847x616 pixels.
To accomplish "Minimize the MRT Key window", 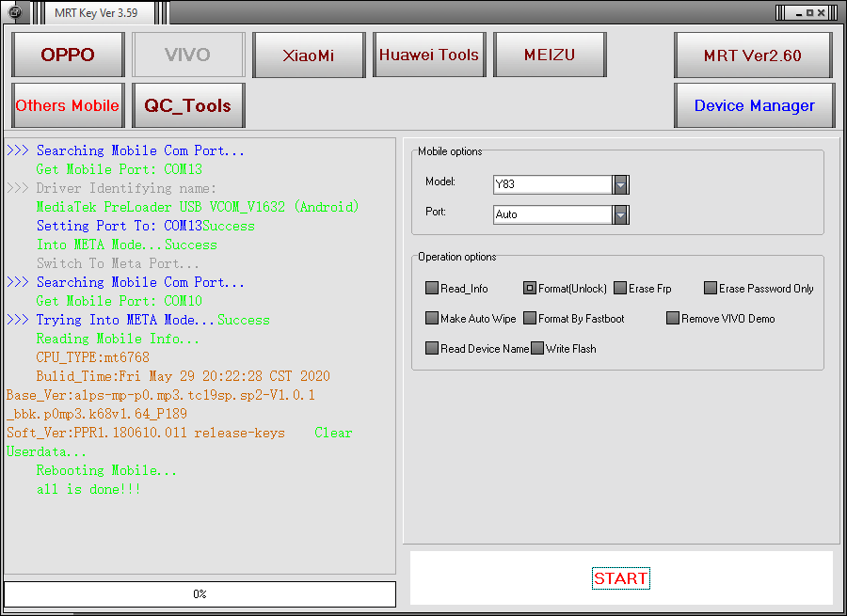I will (x=799, y=13).
